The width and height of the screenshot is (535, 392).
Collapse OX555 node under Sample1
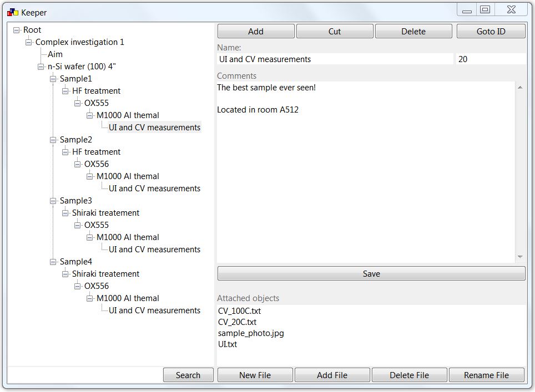78,103
